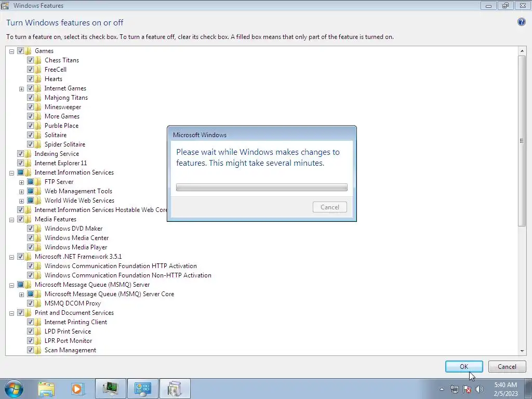
Task: Open the clock showing 5:40 AM
Action: click(x=506, y=389)
